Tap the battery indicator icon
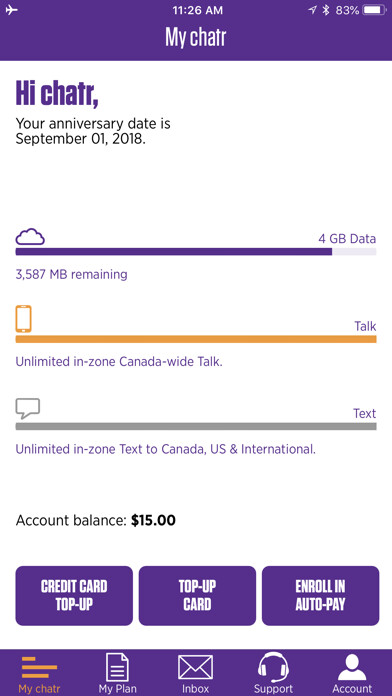Image resolution: width=392 pixels, height=696 pixels. tap(374, 10)
